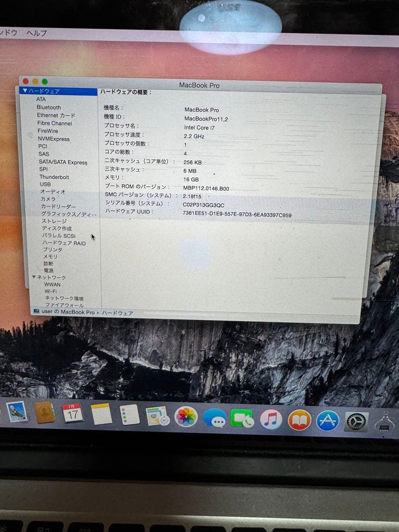The image size is (399, 532).
Task: Open the Maps app in the Dock
Action: click(x=158, y=416)
